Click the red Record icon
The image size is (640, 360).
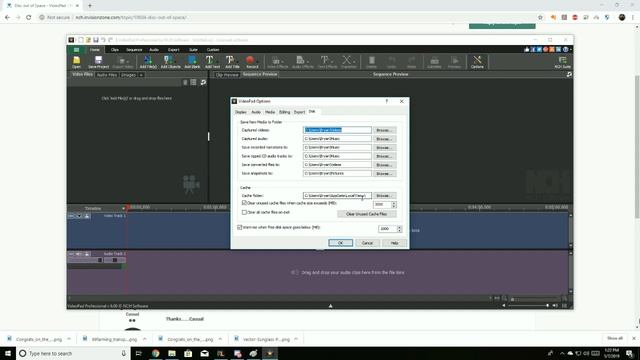point(252,62)
